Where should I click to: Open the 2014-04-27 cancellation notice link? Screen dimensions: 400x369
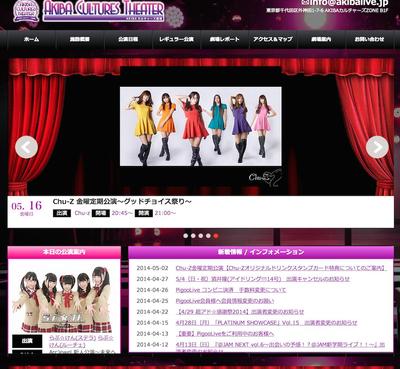click(263, 279)
